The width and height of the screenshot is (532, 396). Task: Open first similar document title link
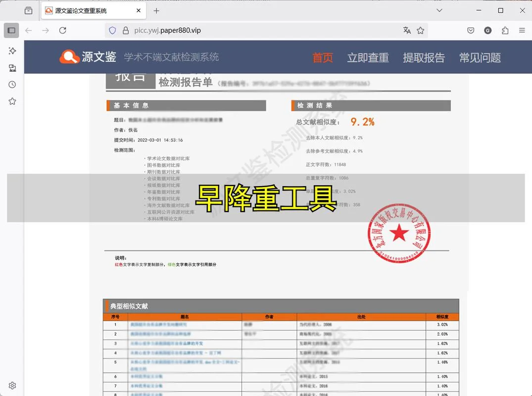(158, 325)
